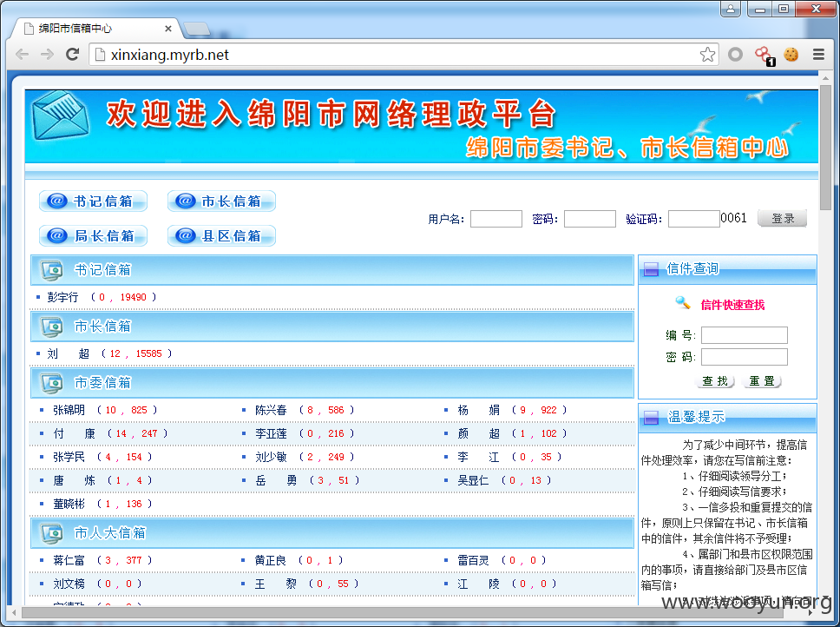This screenshot has height=627, width=840.
Task: Open mailbox link for 岳 勇
Action: (x=276, y=481)
